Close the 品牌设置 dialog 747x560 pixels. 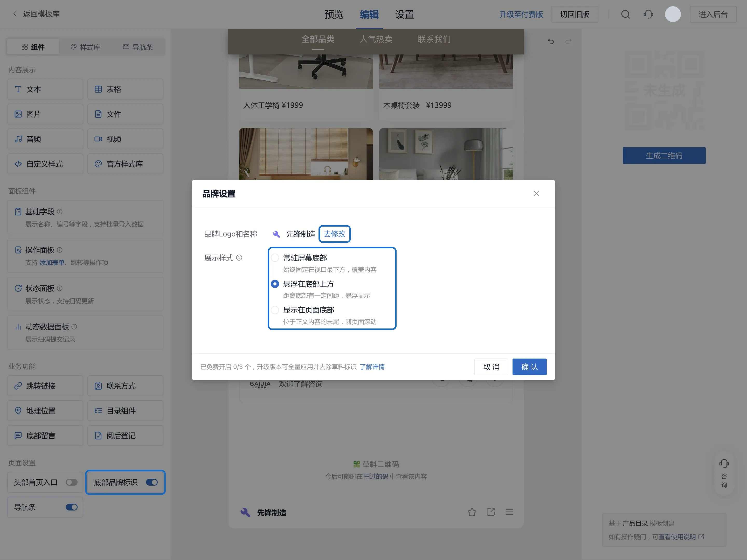[x=536, y=193]
